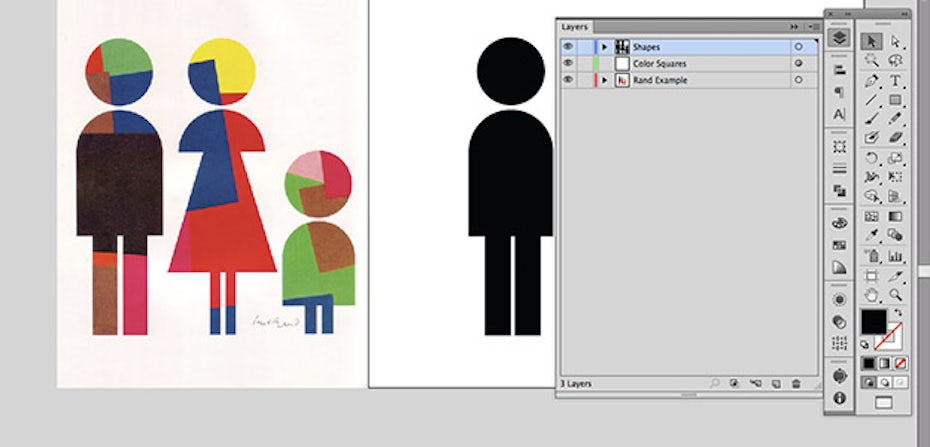Screen dimensions: 930x447
Task: Choose the Zoom magnifier tool
Action: tap(896, 295)
